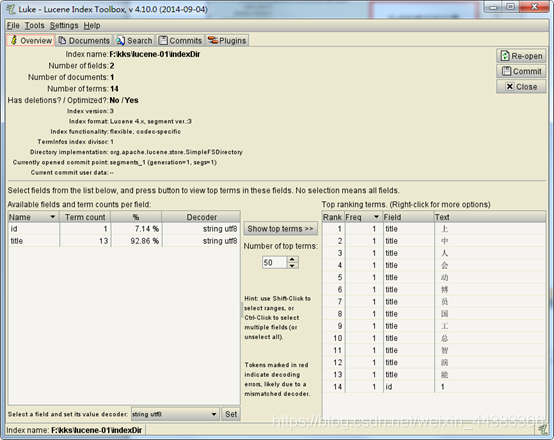Sort fields by Name column
This screenshot has width=554, height=440.
tap(33, 217)
